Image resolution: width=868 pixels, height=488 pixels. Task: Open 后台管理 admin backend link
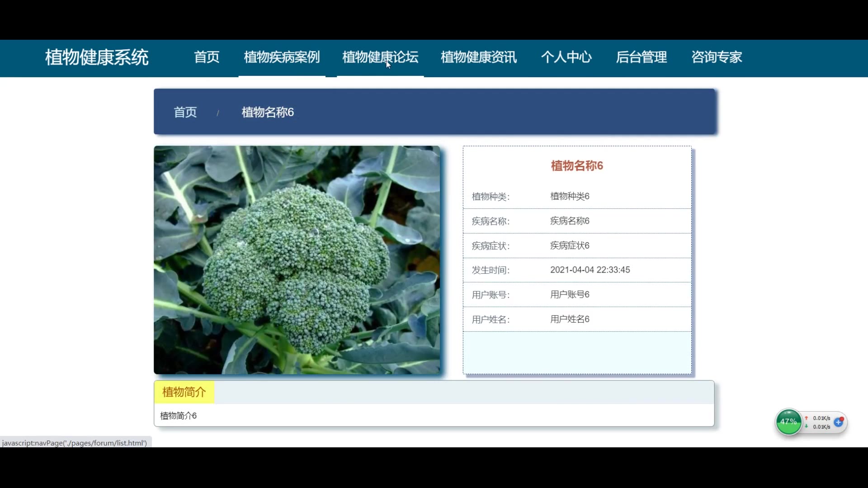point(641,57)
